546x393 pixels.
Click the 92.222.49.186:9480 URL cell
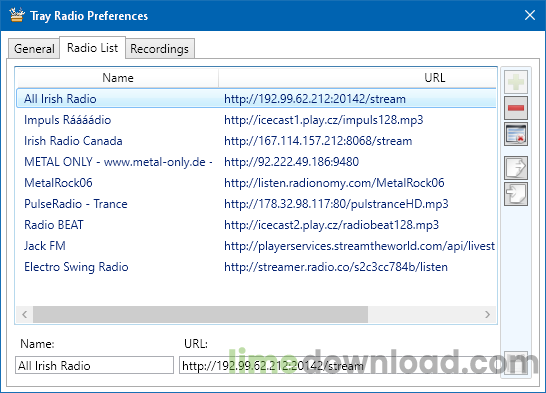point(291,162)
